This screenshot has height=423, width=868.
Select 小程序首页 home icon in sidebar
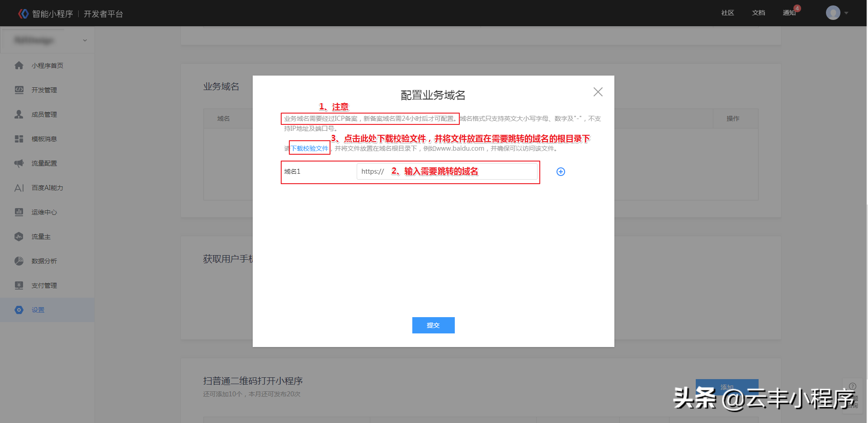pyautogui.click(x=19, y=65)
